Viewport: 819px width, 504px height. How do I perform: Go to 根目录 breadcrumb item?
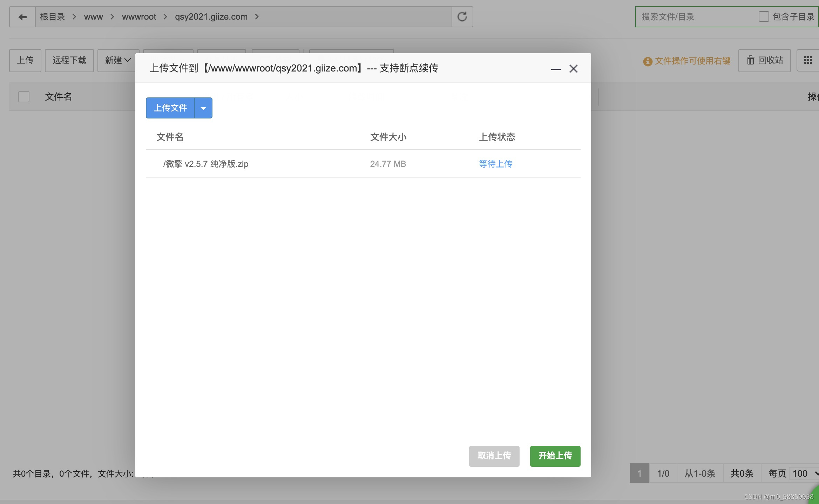(52, 17)
